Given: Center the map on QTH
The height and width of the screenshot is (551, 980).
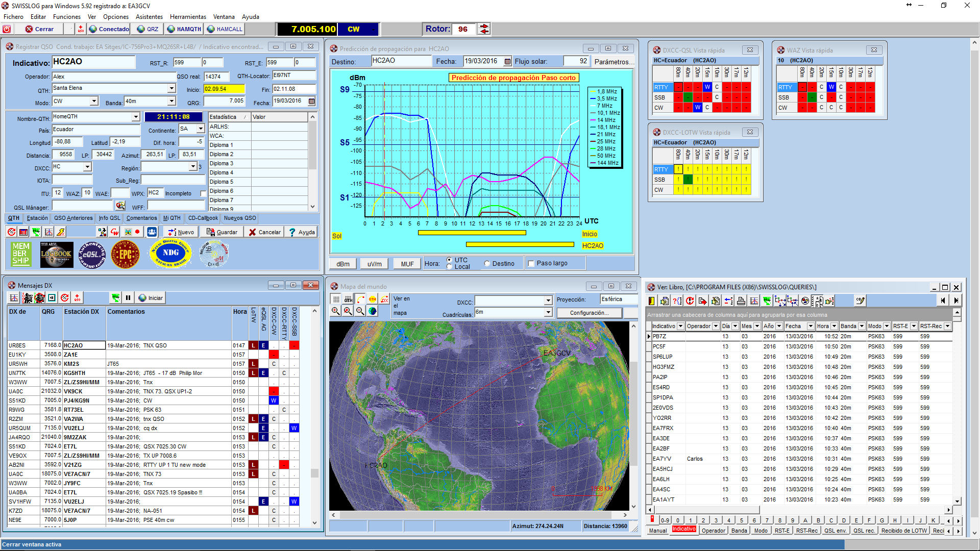Looking at the screenshot, I should pos(373,299).
